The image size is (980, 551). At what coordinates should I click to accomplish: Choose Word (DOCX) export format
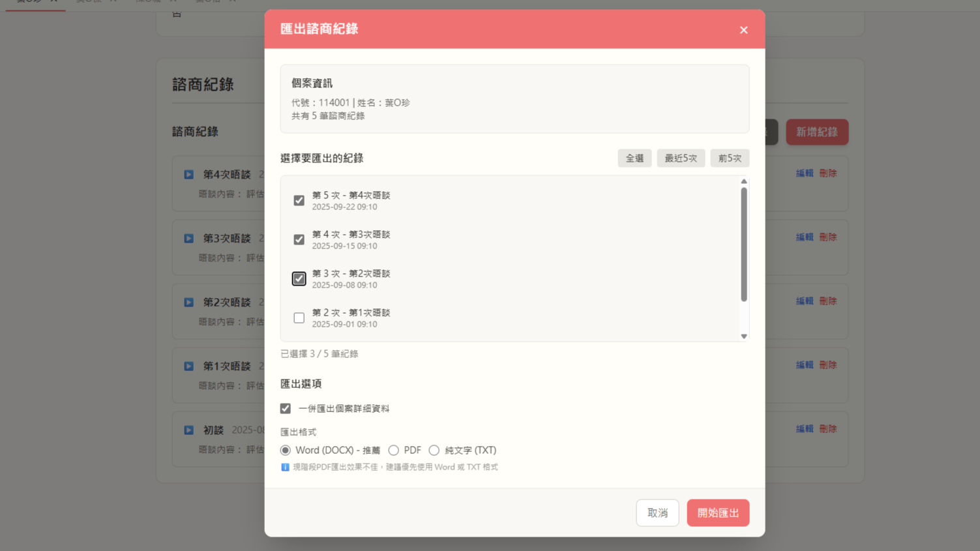(x=286, y=450)
